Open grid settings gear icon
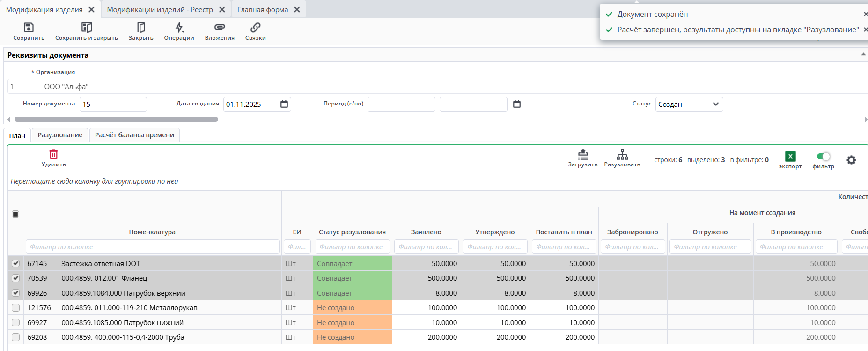Image resolution: width=868 pixels, height=351 pixels. click(851, 160)
